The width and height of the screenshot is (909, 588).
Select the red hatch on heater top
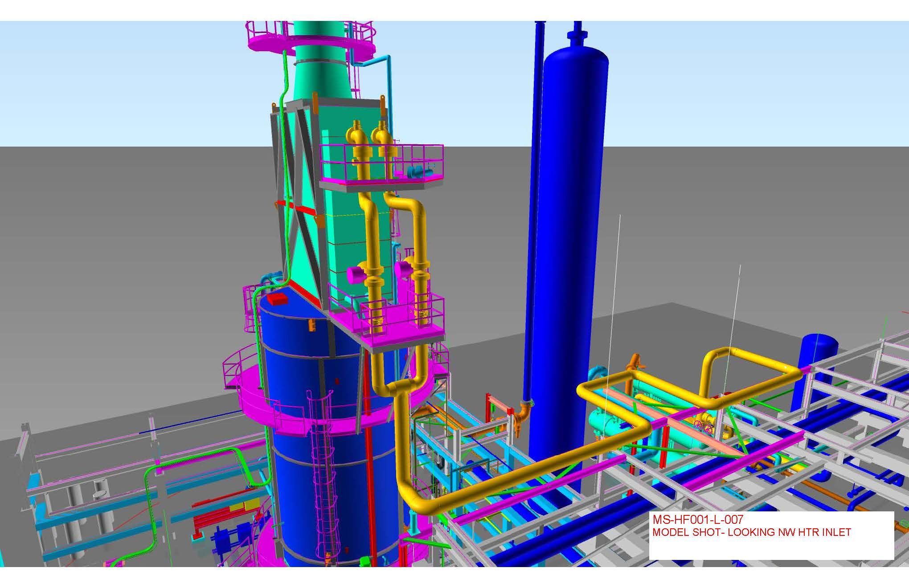coord(278,298)
